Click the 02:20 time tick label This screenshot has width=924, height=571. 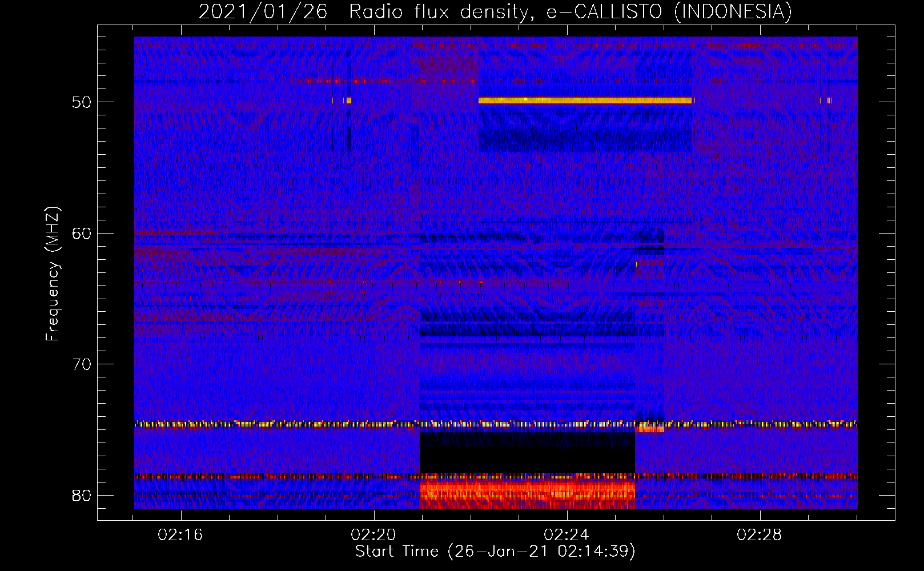point(373,535)
